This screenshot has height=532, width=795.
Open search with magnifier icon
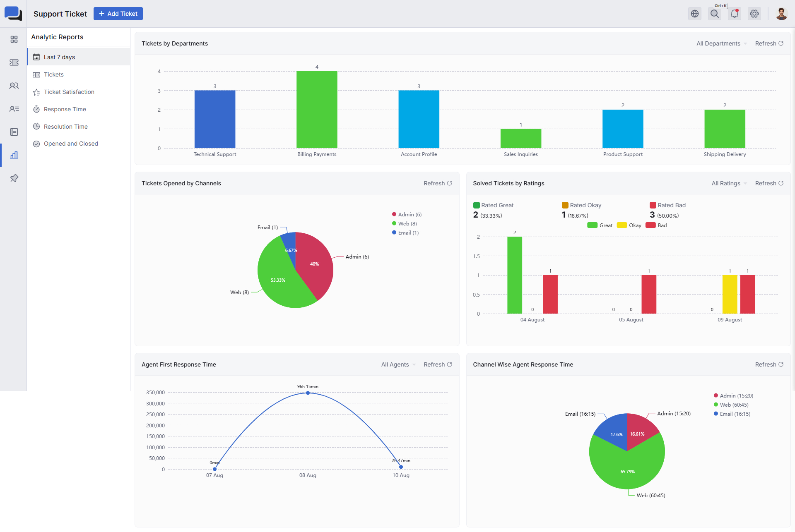pos(715,14)
